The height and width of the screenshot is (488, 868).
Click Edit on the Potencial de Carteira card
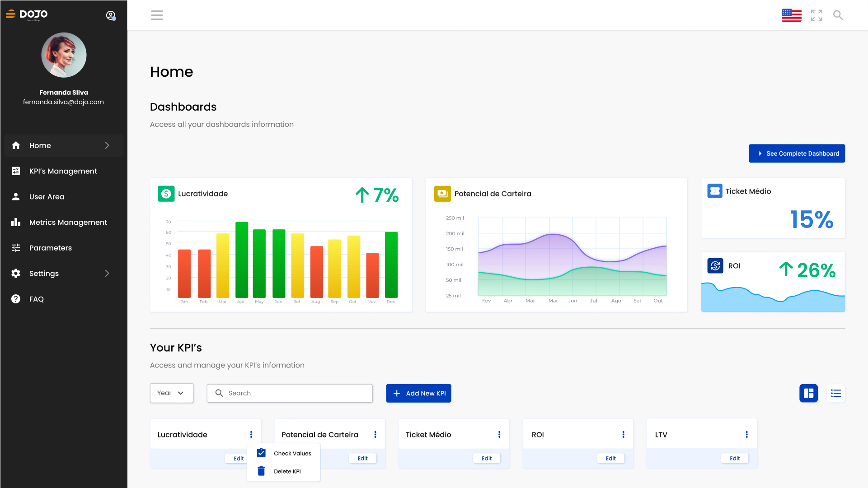point(362,458)
